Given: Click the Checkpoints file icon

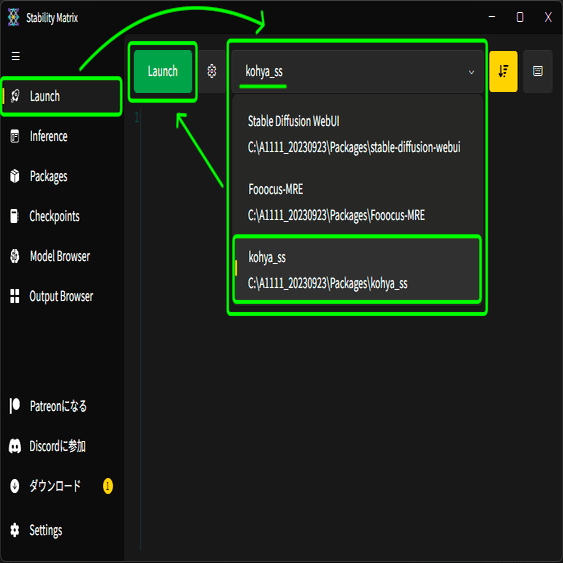Looking at the screenshot, I should click(14, 216).
